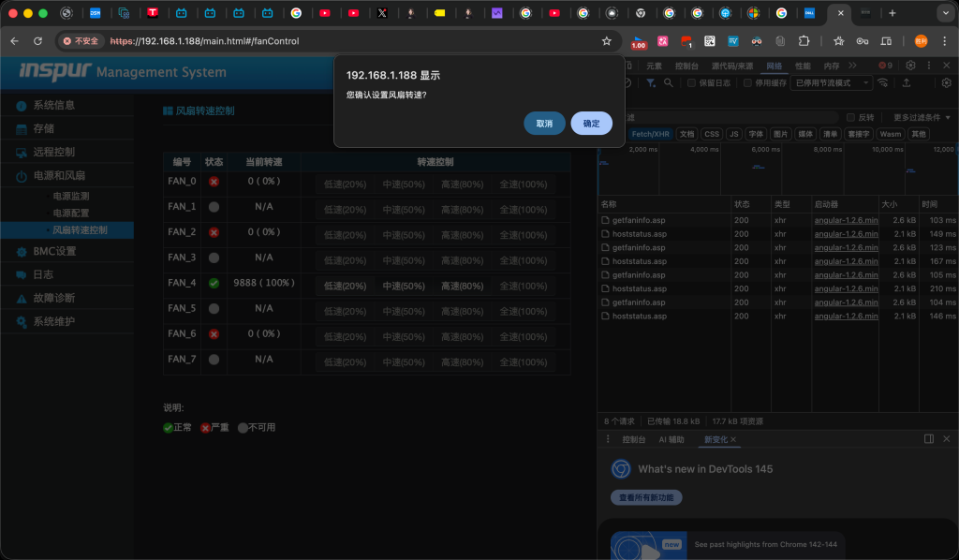Open the browser extensions puzzle icon

[x=804, y=41]
